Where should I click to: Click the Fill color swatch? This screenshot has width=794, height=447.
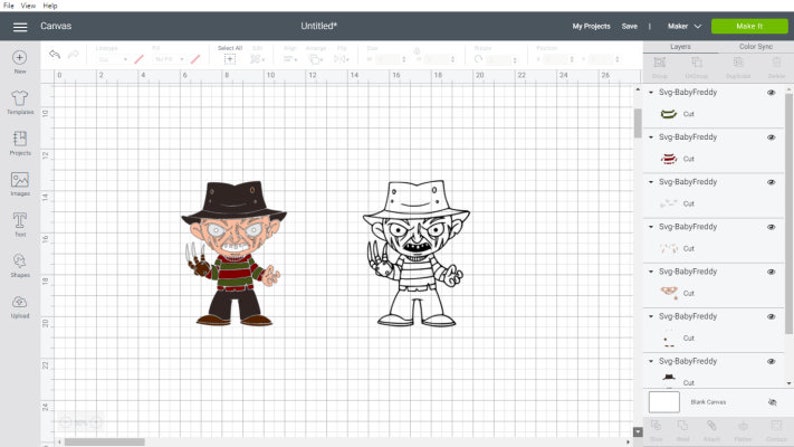click(x=195, y=59)
